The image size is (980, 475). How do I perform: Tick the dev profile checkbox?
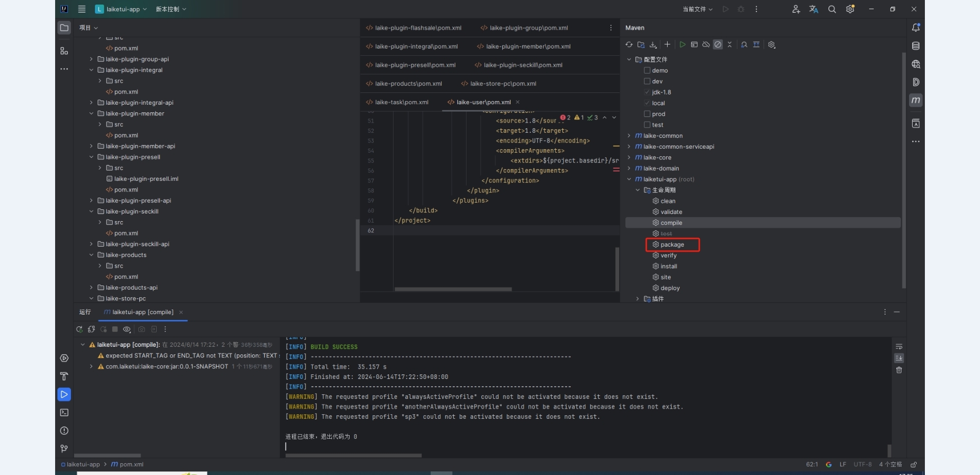tap(647, 81)
